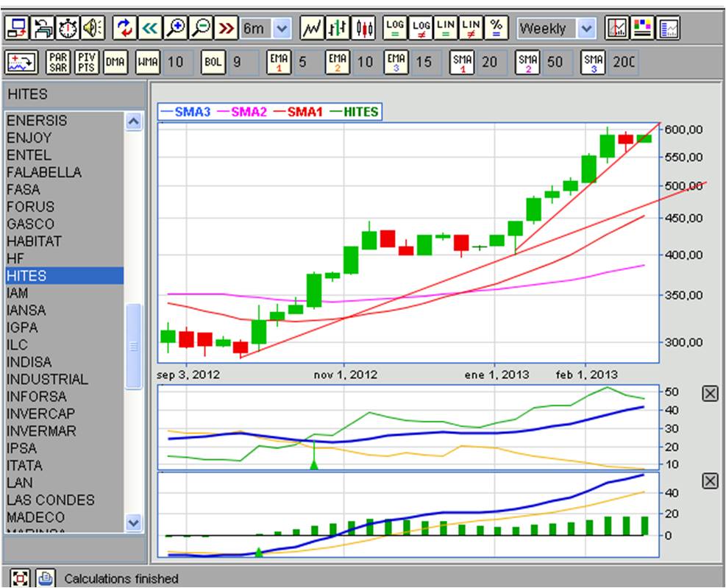
Task: Toggle the PAR SAR indicator
Action: (x=58, y=63)
